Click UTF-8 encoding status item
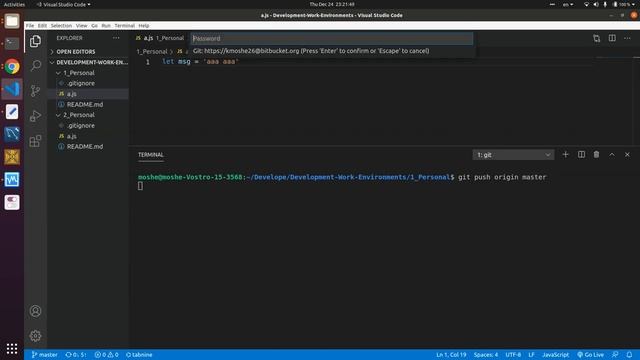Image resolution: width=640 pixels, height=360 pixels. tap(513, 355)
